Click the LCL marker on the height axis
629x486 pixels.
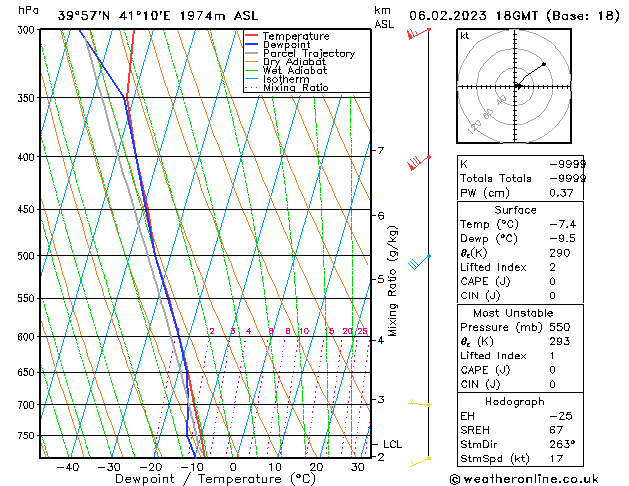pyautogui.click(x=393, y=444)
